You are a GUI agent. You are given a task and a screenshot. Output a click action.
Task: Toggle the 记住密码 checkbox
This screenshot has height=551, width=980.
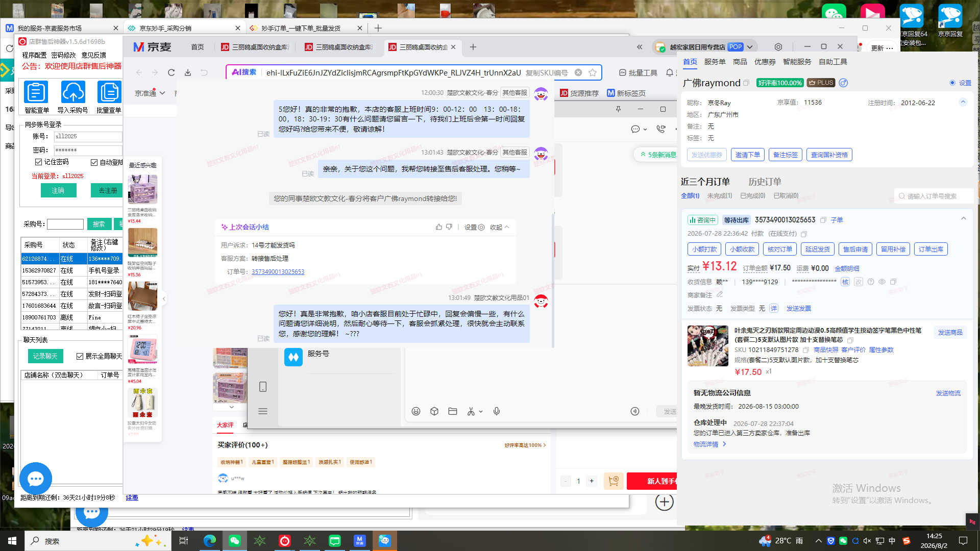tap(38, 162)
